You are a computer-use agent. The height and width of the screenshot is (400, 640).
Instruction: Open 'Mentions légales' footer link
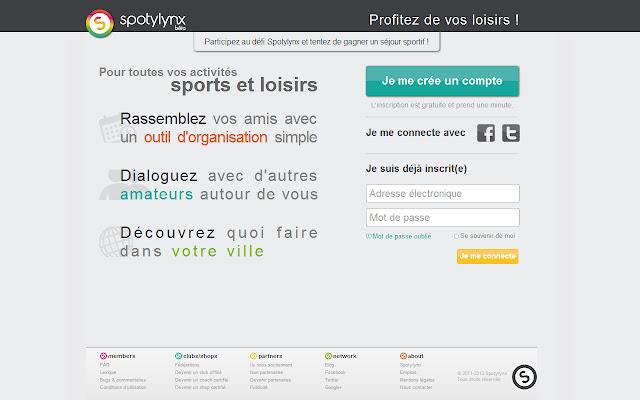417,380
